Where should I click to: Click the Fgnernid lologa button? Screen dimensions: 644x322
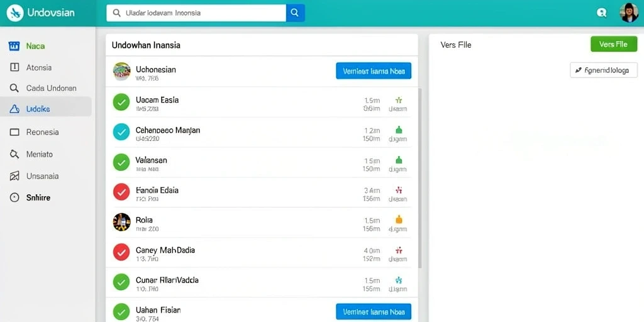604,70
